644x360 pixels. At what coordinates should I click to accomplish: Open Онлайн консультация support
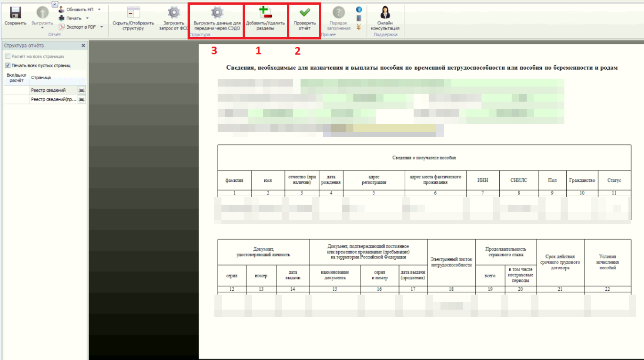385,19
